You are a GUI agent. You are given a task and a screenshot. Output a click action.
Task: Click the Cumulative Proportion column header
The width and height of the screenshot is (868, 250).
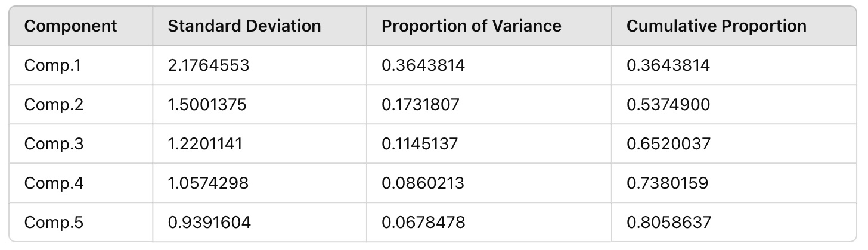pos(717,26)
